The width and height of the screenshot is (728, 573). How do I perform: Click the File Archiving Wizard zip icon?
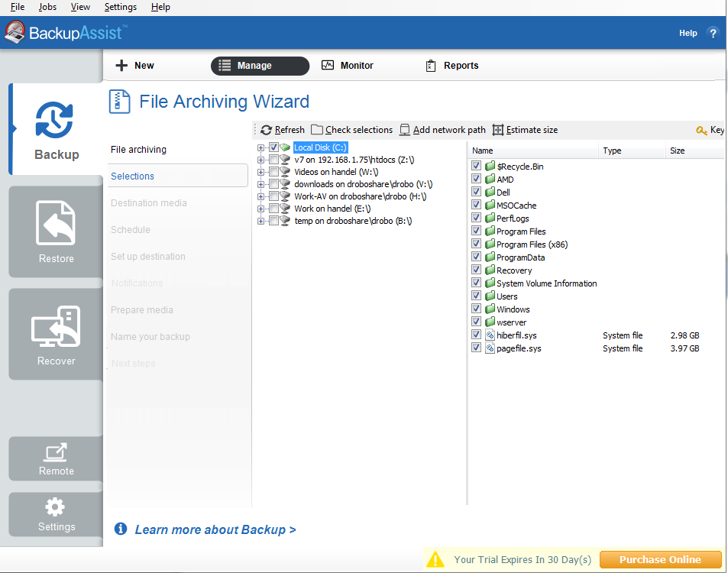click(119, 101)
